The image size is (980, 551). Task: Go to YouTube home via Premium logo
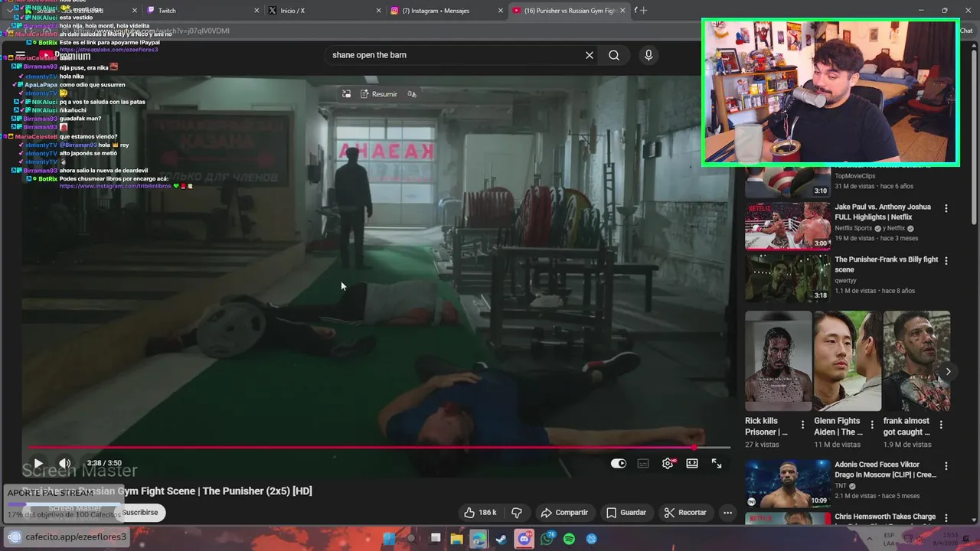click(x=65, y=55)
